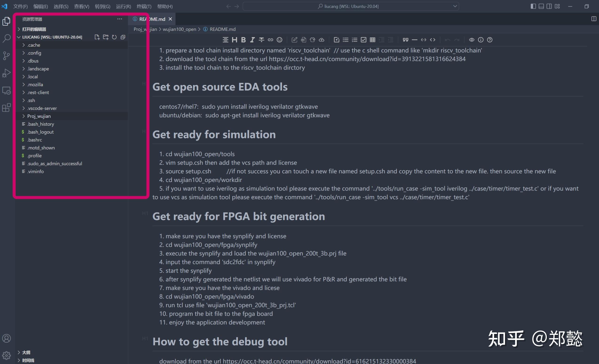This screenshot has width=599, height=364.
Task: Apply italic formatting from the toolbar
Action: pyautogui.click(x=252, y=40)
